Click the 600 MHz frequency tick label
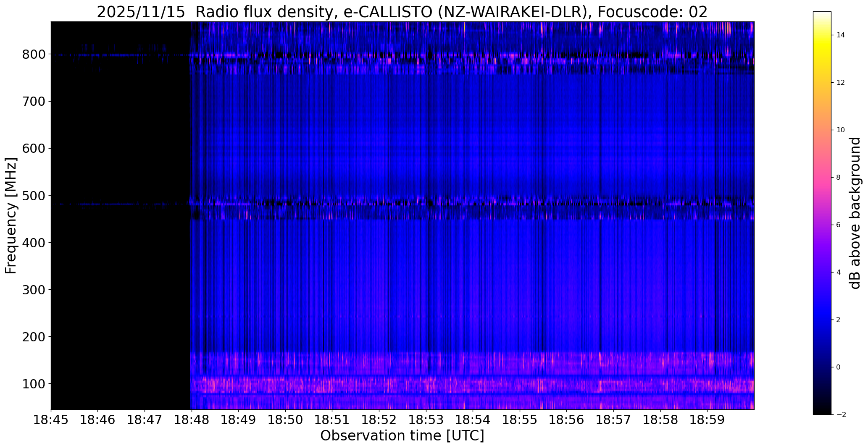This screenshot has height=448, width=868. coord(33,149)
